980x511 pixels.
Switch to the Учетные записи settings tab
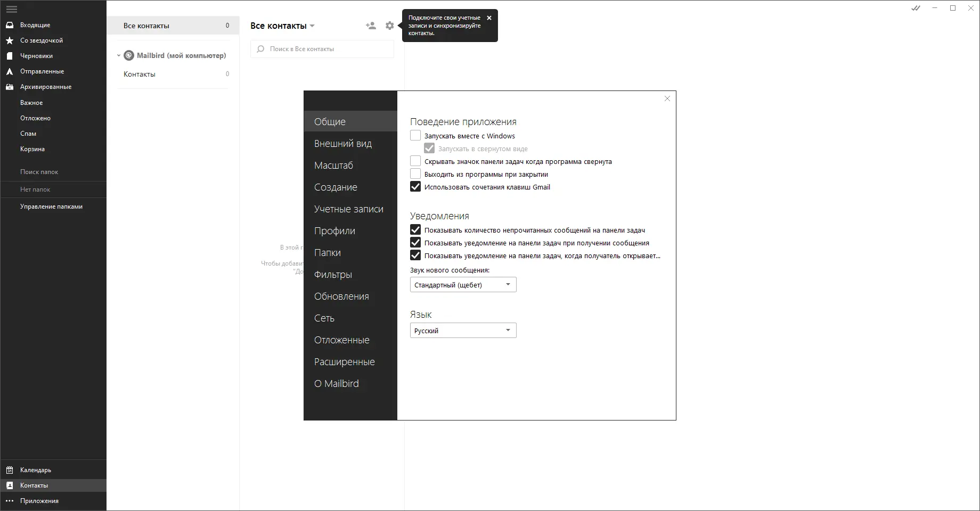pos(348,209)
